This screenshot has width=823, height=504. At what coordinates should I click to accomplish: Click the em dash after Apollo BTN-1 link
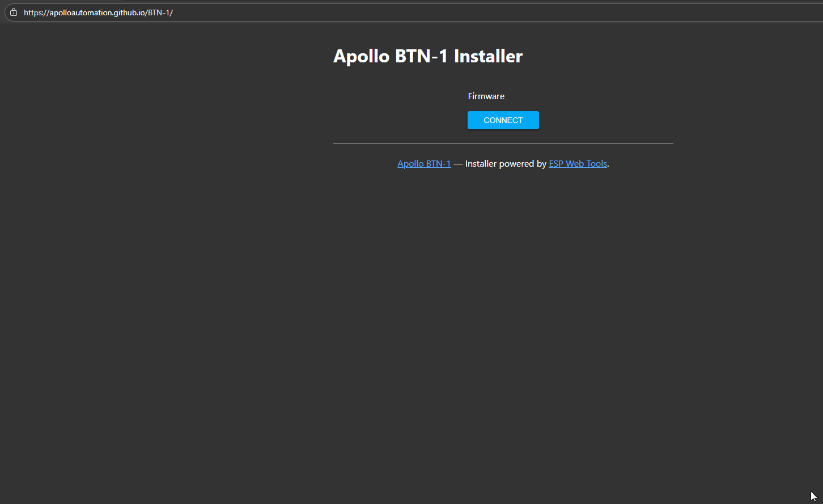458,164
